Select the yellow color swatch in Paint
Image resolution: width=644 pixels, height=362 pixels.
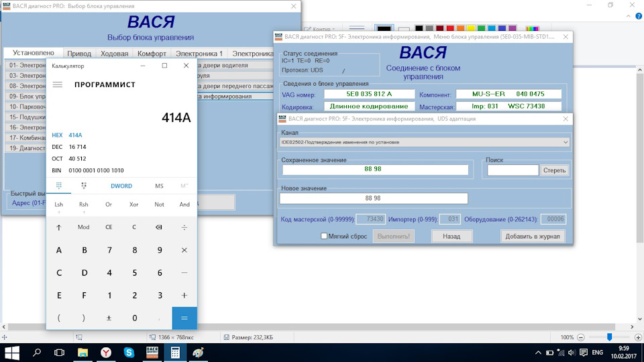pos(471,29)
